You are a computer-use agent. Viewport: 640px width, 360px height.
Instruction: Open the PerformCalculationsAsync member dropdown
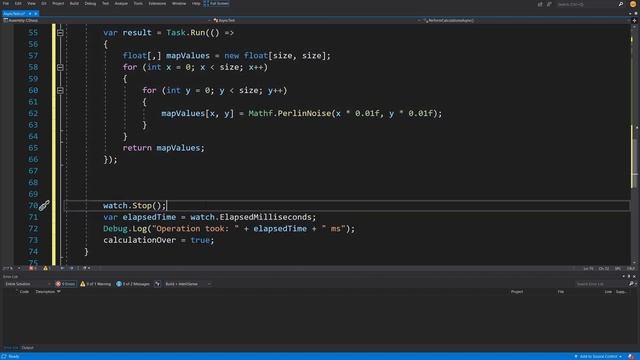coord(527,20)
